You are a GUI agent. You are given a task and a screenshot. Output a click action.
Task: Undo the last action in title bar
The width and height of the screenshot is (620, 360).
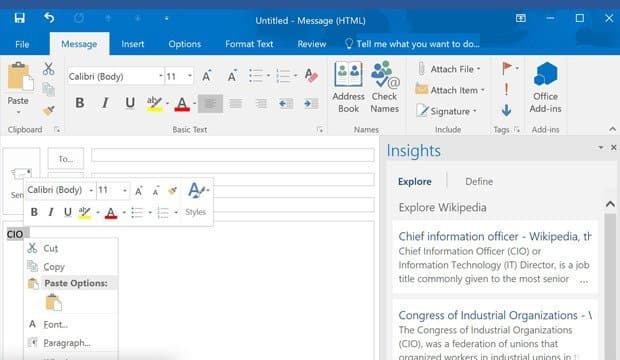coord(49,18)
